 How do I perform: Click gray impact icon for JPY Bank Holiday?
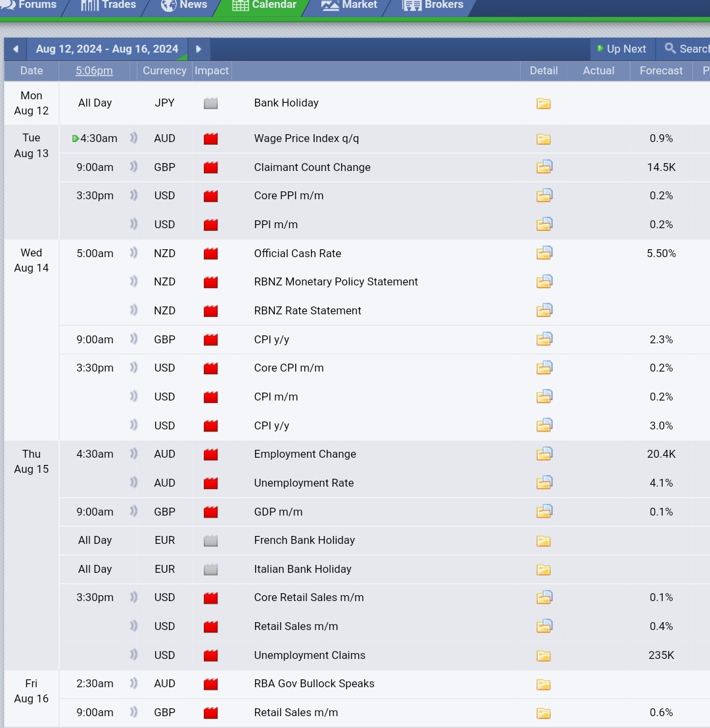coord(210,103)
